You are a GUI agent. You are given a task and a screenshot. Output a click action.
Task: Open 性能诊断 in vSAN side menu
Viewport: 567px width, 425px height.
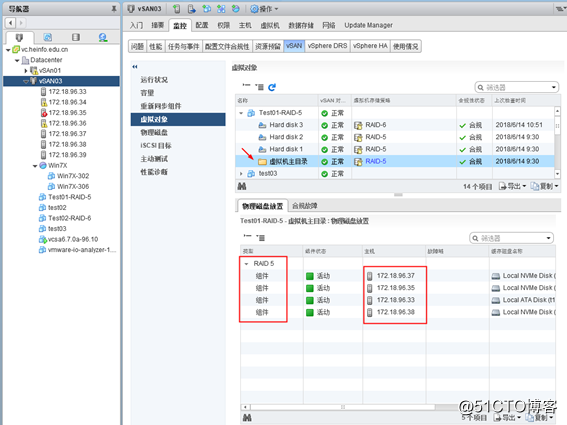point(154,172)
